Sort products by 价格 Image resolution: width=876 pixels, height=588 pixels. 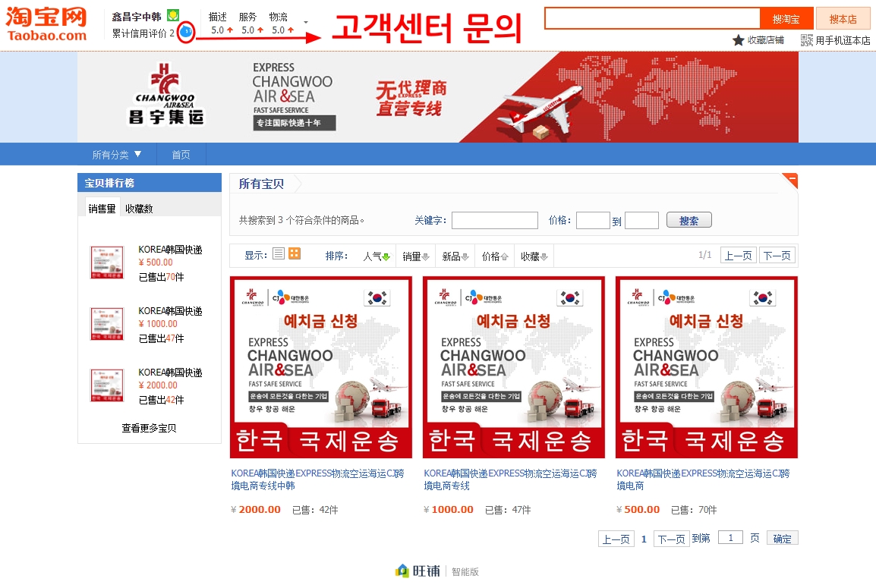[495, 256]
